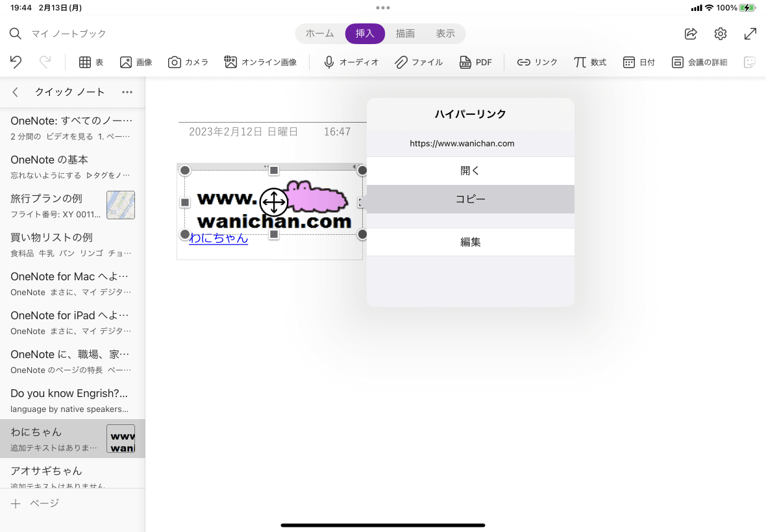Tap the page time 16:47

point(337,132)
